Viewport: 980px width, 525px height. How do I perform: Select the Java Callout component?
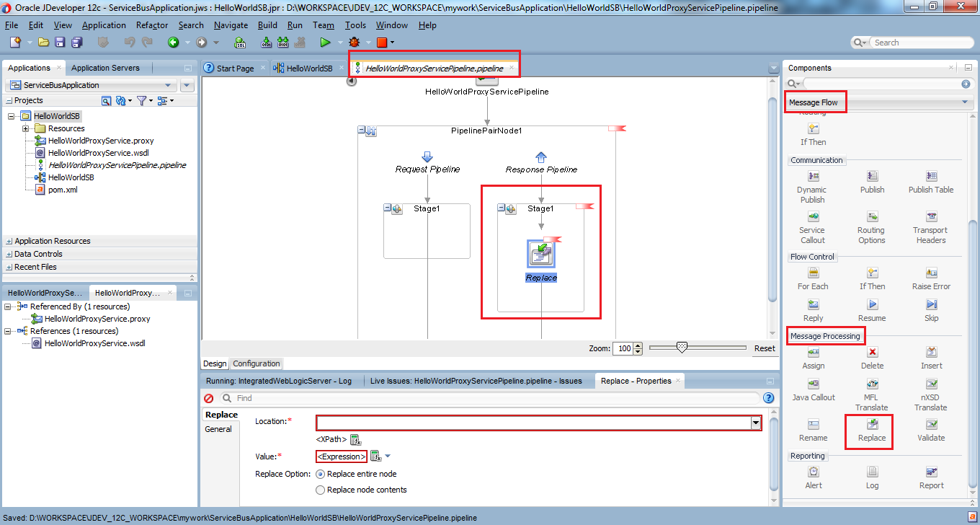point(813,389)
